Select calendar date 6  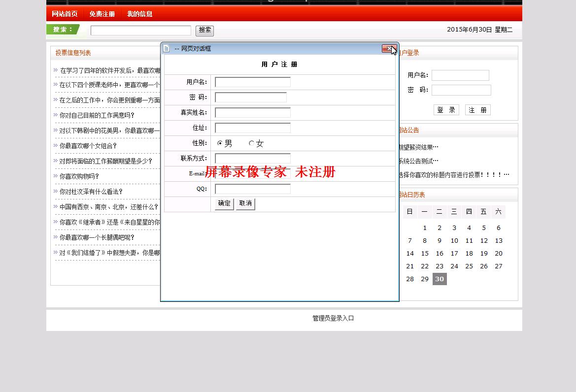coord(499,228)
